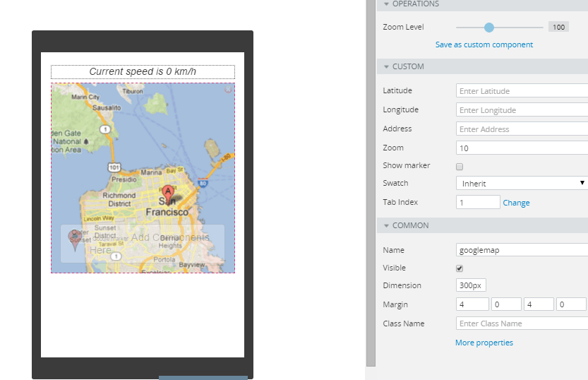Collapse the OPERATIONS section
Screen dimensions: 588x380
coord(386,4)
